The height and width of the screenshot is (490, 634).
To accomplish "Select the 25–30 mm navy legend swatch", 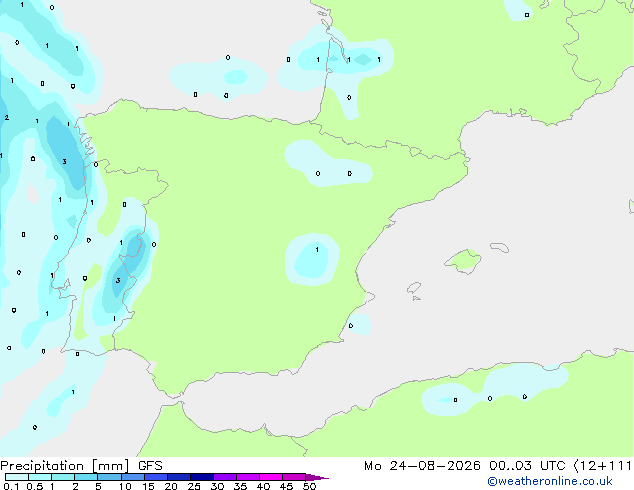I will pyautogui.click(x=201, y=477).
